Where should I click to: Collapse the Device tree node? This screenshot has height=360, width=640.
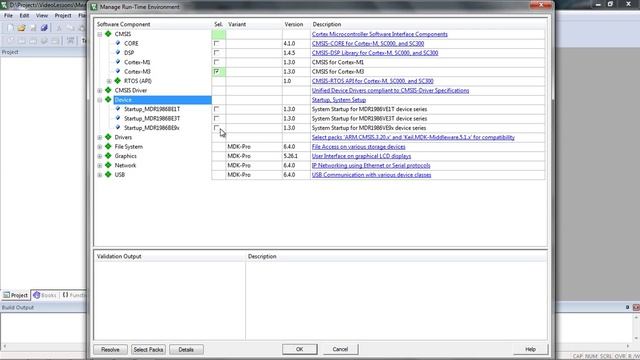[100, 100]
